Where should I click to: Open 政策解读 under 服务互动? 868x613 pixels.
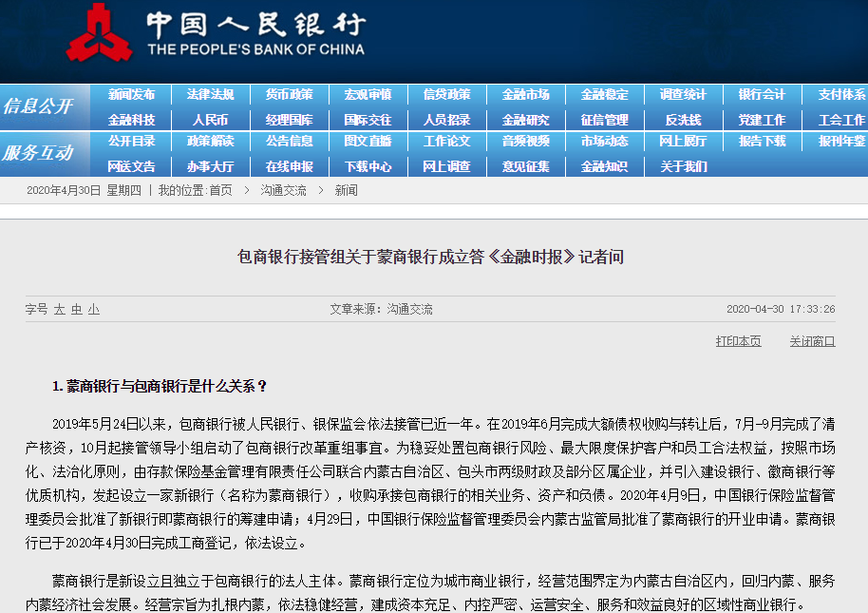tap(210, 142)
